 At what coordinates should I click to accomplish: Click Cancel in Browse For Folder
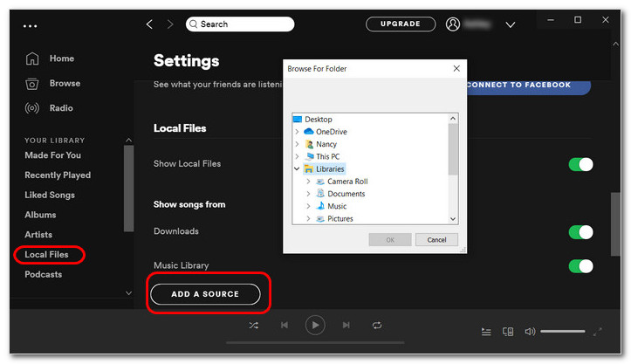point(436,239)
